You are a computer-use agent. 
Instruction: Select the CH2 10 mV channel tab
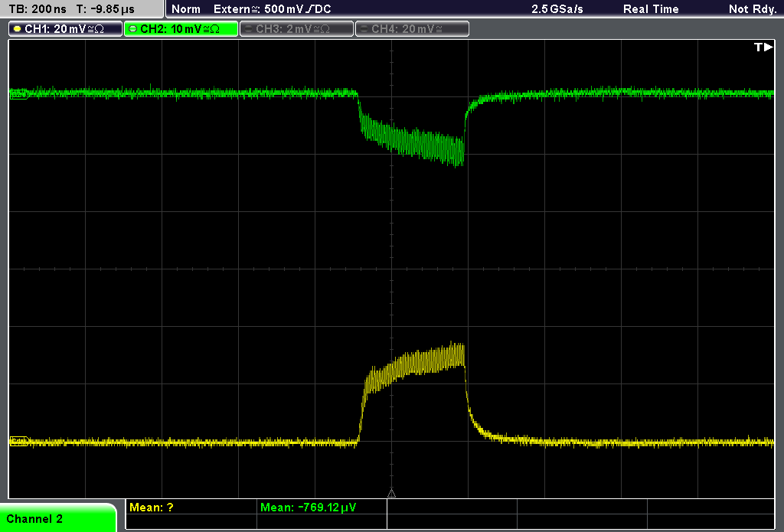tap(181, 29)
